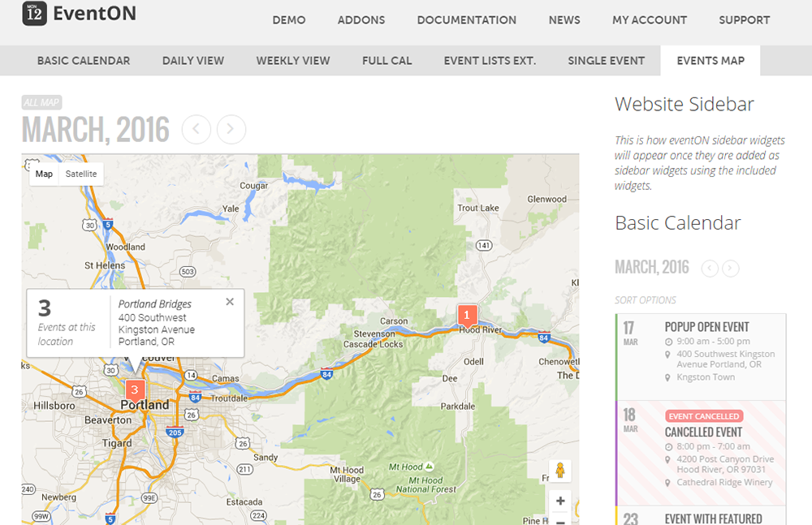Switch map to Map view

click(44, 174)
